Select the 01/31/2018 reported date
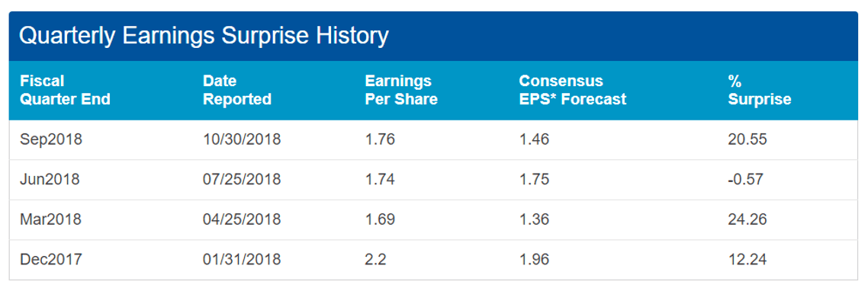Viewport: 868px width, 288px height. (x=242, y=259)
